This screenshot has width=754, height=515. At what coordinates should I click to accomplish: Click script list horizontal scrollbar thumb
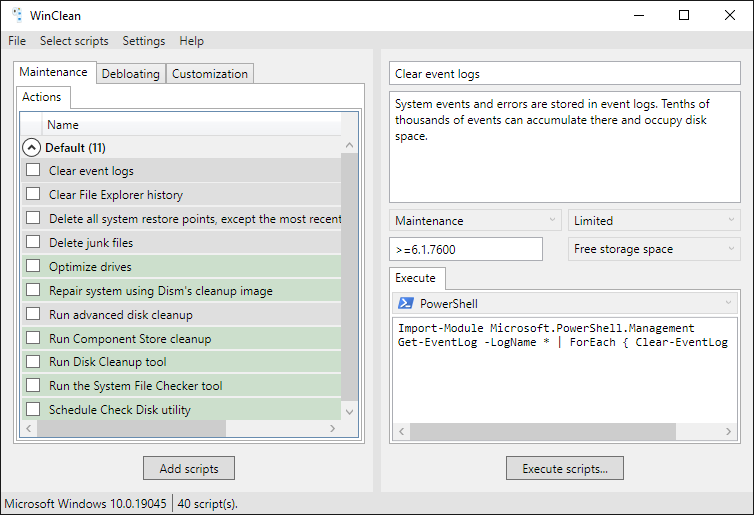(132, 428)
